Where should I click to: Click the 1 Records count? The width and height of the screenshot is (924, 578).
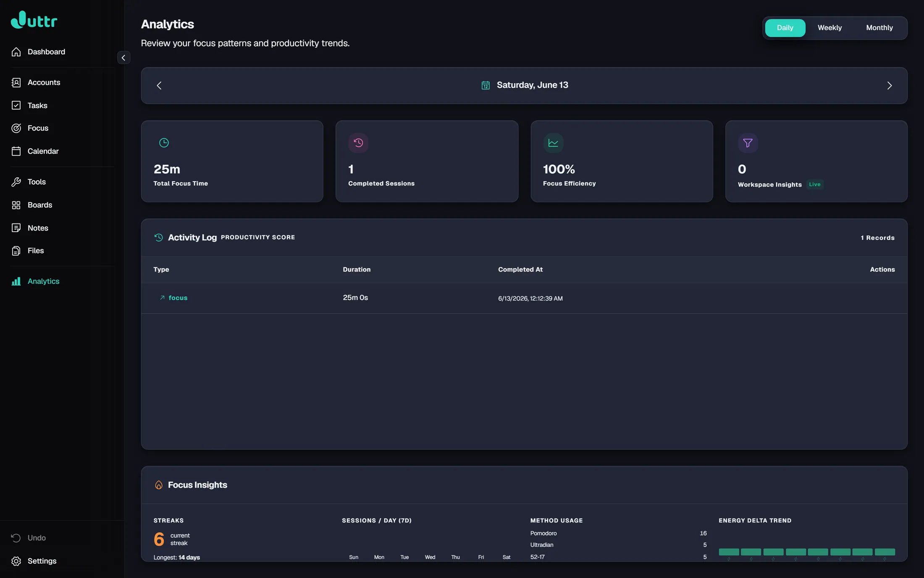[877, 238]
